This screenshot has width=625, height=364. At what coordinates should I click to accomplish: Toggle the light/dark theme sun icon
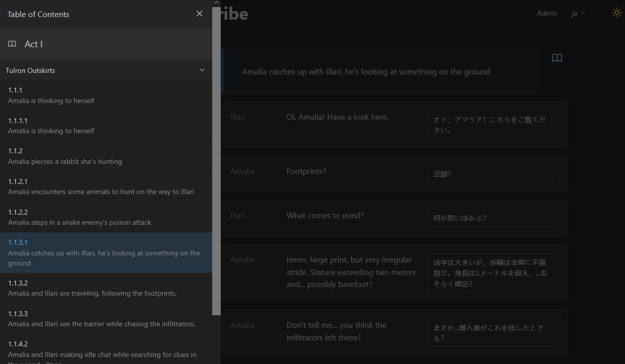(x=616, y=13)
